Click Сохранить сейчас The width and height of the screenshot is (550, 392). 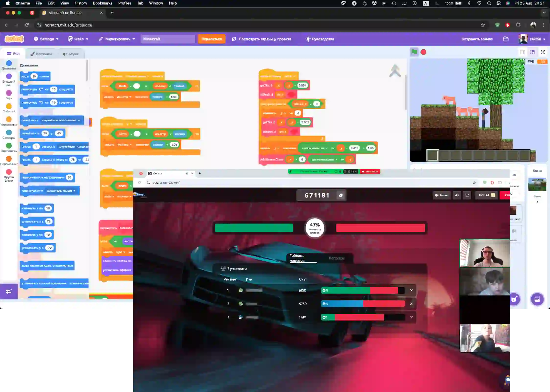point(477,39)
